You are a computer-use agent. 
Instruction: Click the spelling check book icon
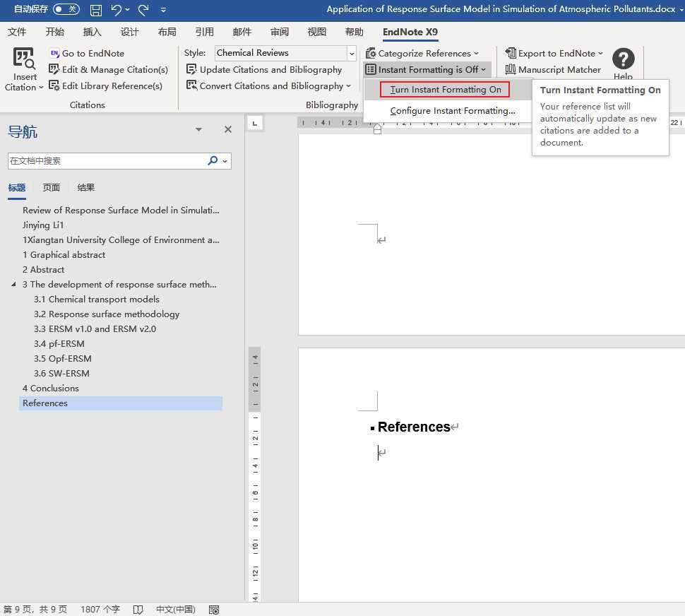138,610
